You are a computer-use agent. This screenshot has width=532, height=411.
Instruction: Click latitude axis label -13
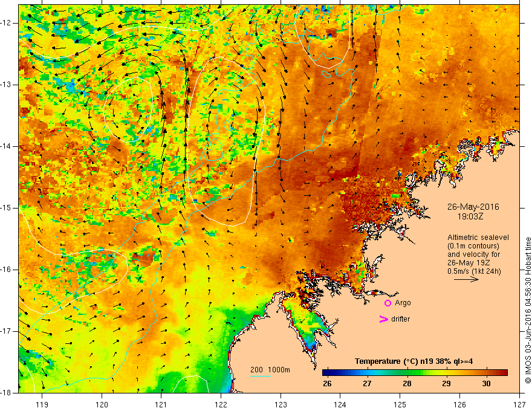tap(6, 85)
